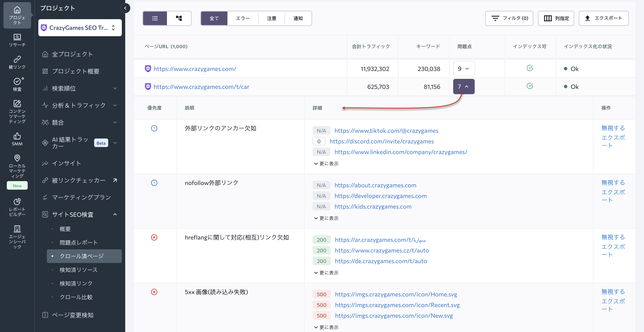Click the info priority icon for 外部リンクのアンカー欠如
This screenshot has width=644, height=332.
(x=154, y=128)
